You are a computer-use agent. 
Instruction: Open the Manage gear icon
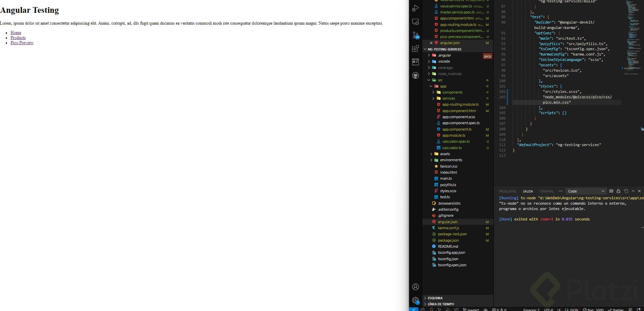click(x=416, y=300)
